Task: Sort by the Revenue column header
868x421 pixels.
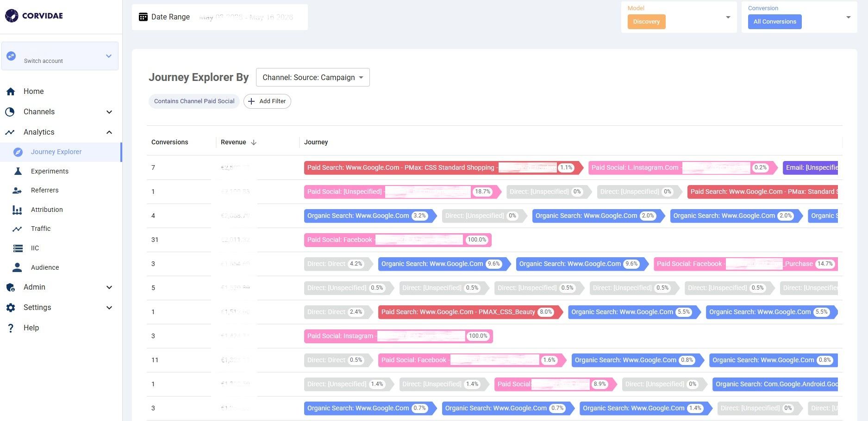Action: [233, 142]
